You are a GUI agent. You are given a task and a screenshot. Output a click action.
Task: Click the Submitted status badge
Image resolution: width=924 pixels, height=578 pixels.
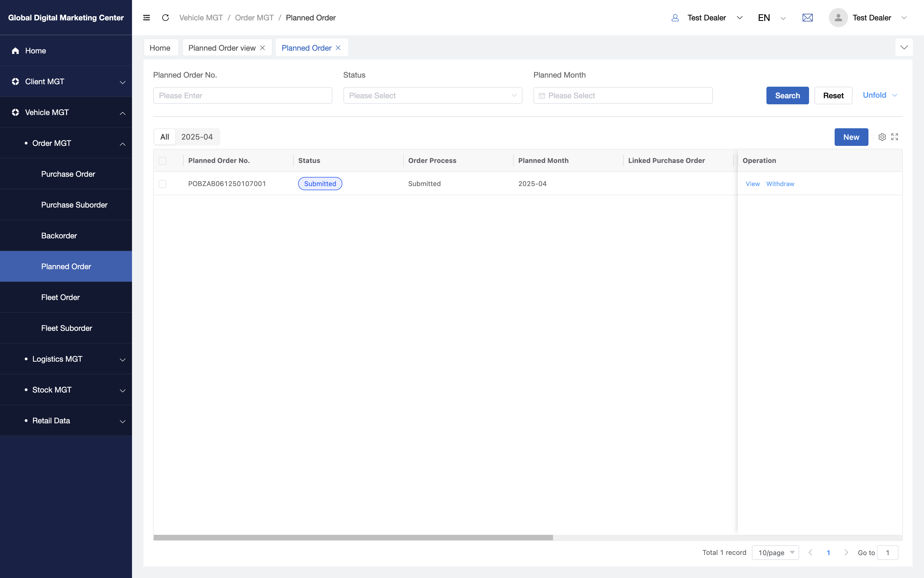click(x=320, y=184)
